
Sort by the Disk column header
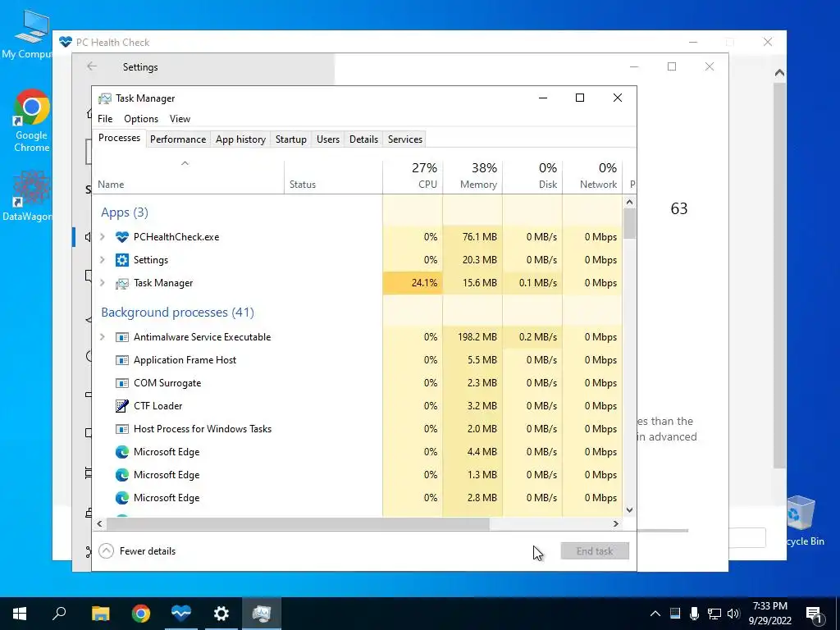click(532, 177)
